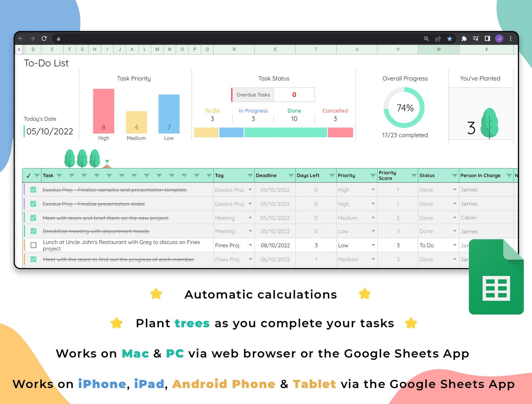Click the zoom magnifier icon in address bar
The height and width of the screenshot is (404, 532).
point(426,39)
